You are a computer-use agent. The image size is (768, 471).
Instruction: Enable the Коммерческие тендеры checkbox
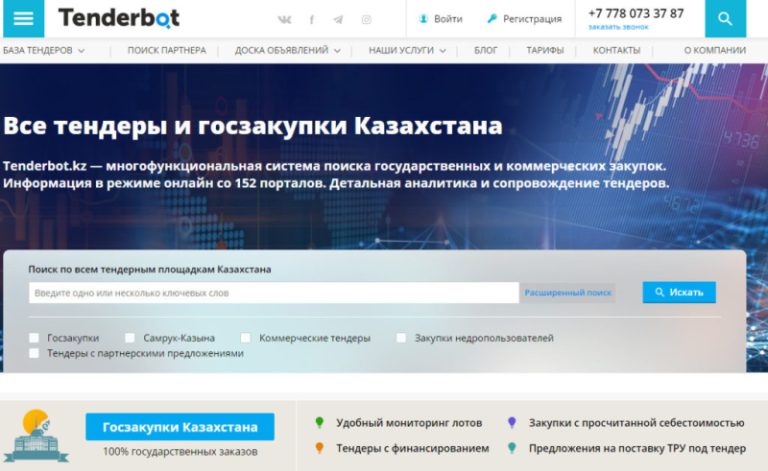(x=245, y=338)
